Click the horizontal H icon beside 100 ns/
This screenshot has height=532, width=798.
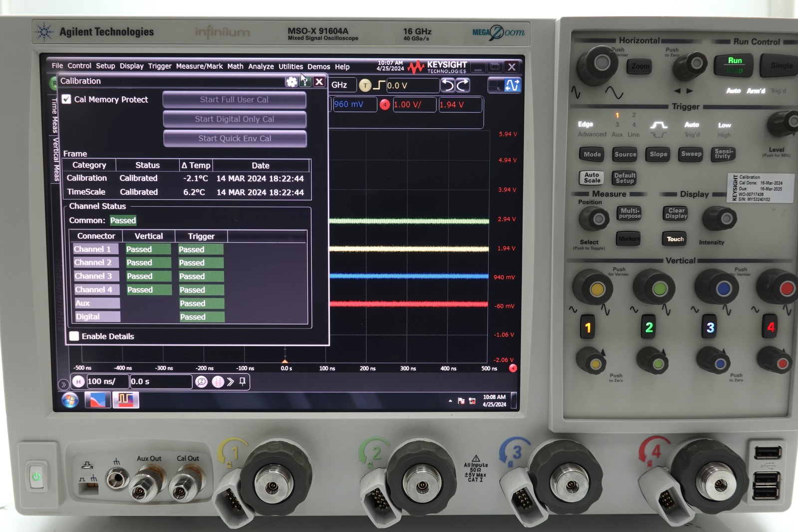coord(78,381)
